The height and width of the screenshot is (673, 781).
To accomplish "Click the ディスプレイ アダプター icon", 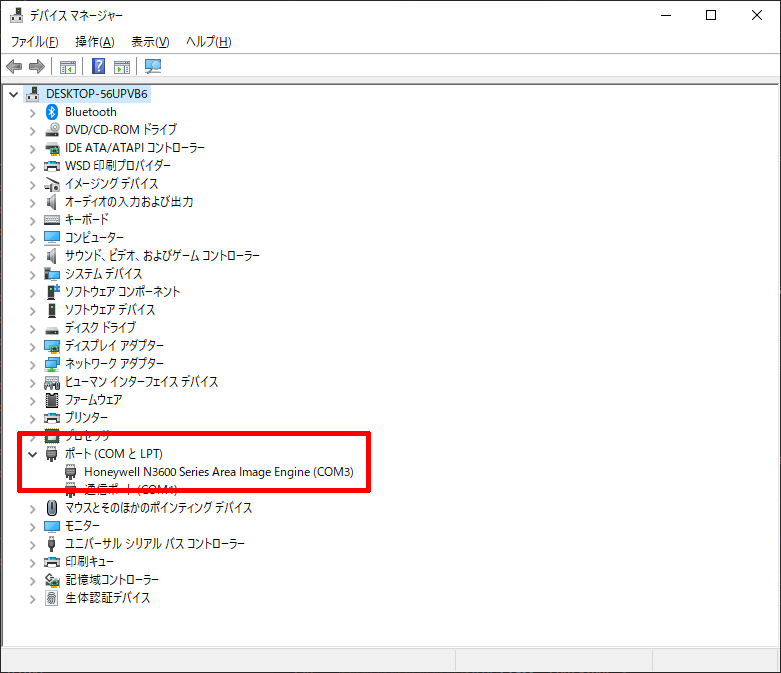I will [x=52, y=346].
